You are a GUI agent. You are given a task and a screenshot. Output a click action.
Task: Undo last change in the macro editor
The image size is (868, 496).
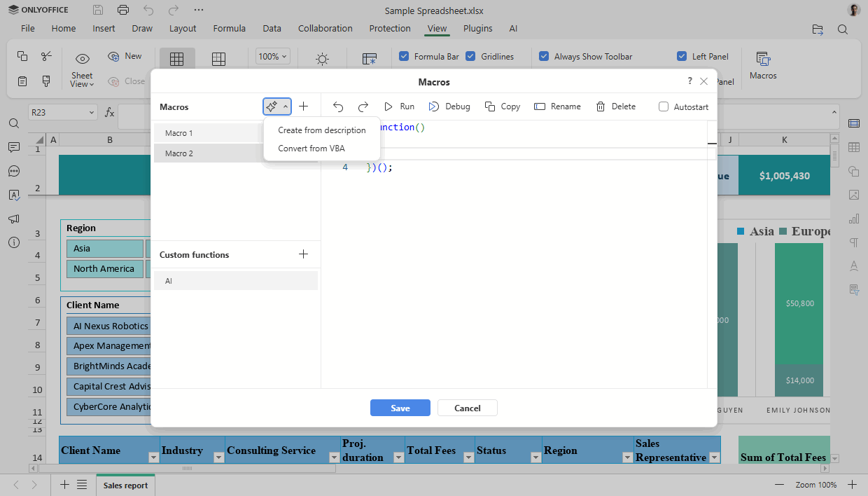[x=338, y=106]
